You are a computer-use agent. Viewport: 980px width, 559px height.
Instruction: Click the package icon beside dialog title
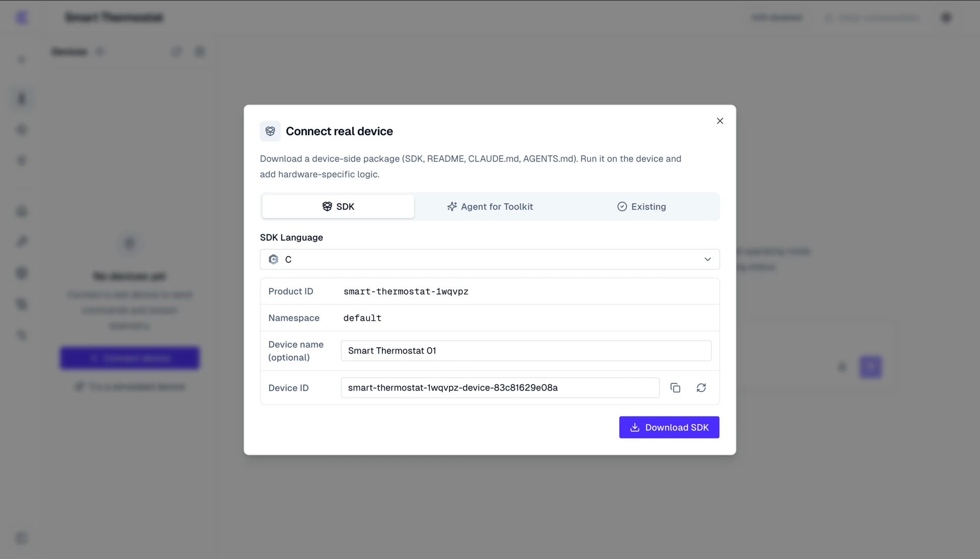click(270, 131)
